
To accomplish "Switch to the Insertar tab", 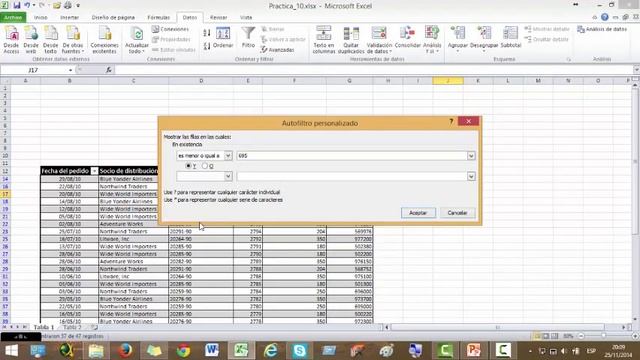I will [69, 18].
